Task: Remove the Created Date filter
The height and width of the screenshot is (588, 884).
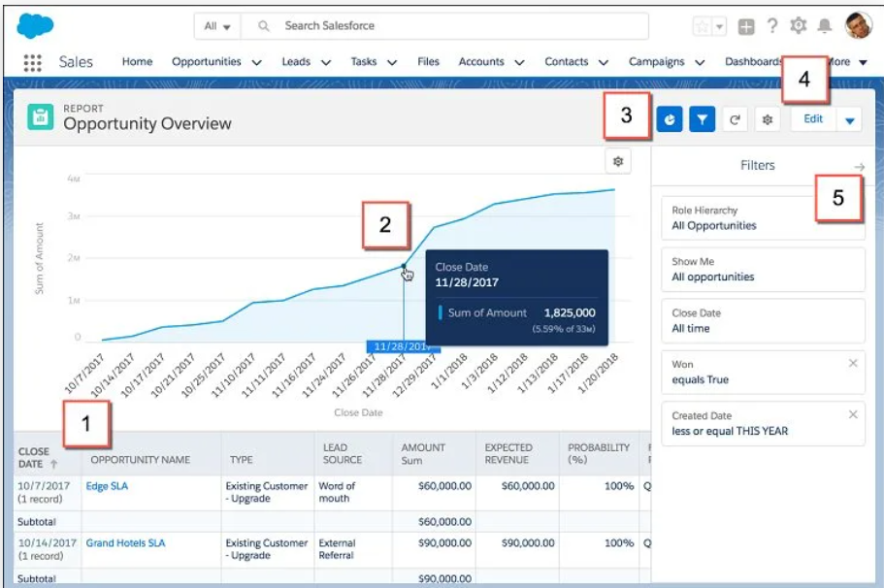Action: (853, 414)
